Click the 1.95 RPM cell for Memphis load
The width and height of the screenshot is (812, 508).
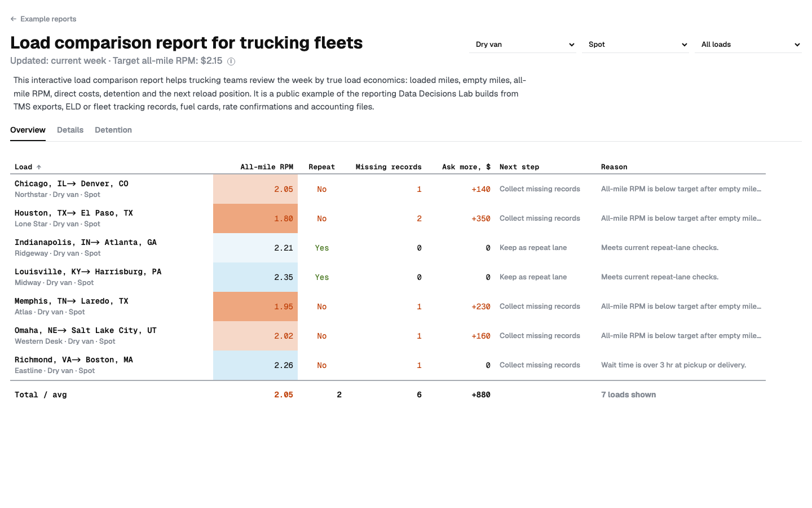coord(255,306)
